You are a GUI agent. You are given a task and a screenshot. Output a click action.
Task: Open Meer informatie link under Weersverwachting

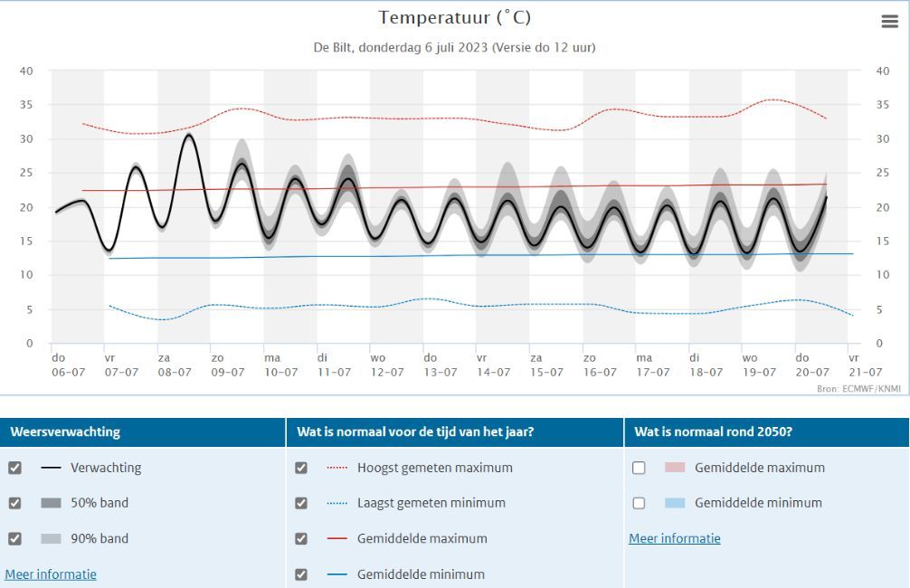[x=51, y=574]
